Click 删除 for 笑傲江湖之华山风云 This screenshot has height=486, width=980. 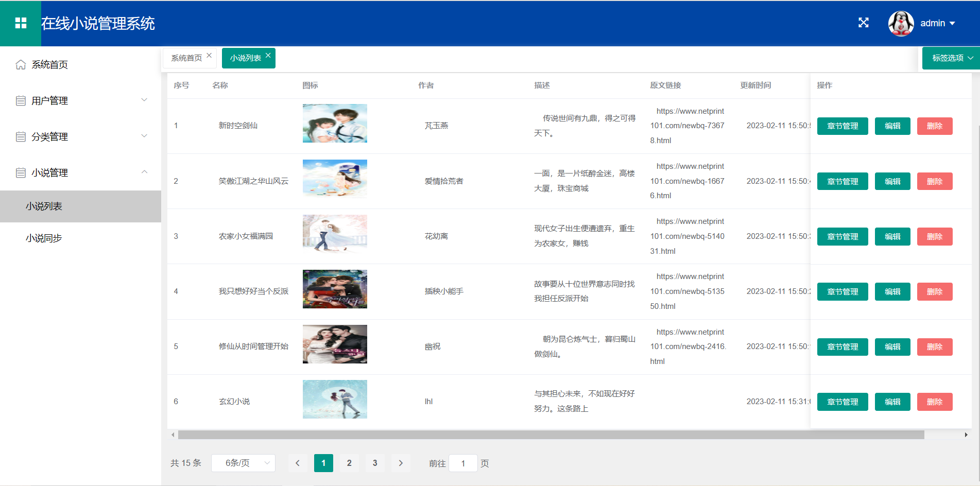pos(935,181)
